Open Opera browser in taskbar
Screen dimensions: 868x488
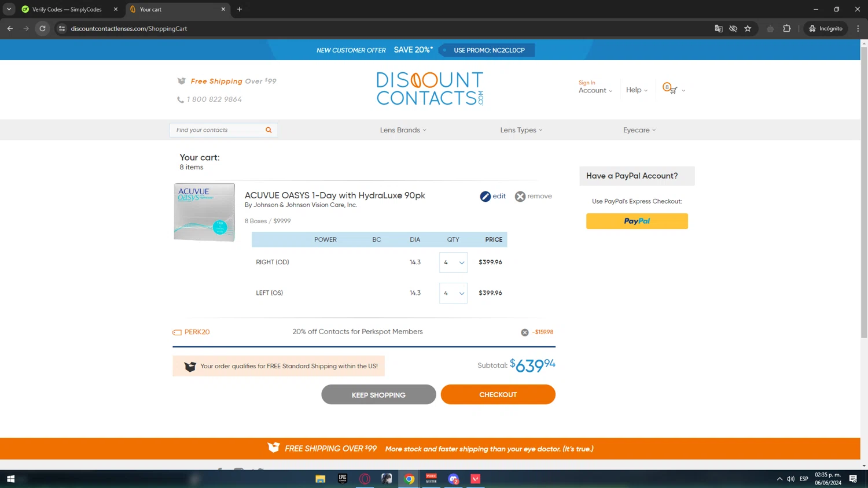tap(365, 479)
